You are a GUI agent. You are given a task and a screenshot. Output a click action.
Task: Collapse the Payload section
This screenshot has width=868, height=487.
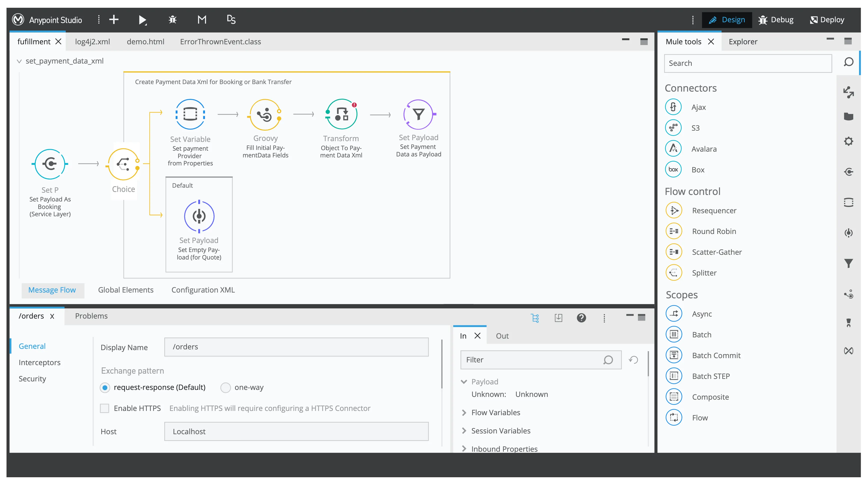coord(464,382)
